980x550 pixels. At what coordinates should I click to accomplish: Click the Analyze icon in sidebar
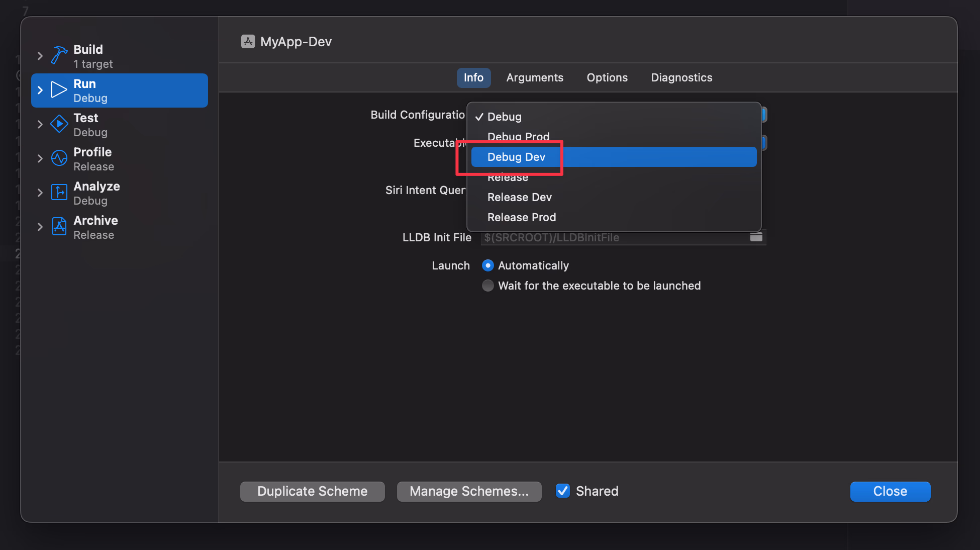pyautogui.click(x=59, y=193)
